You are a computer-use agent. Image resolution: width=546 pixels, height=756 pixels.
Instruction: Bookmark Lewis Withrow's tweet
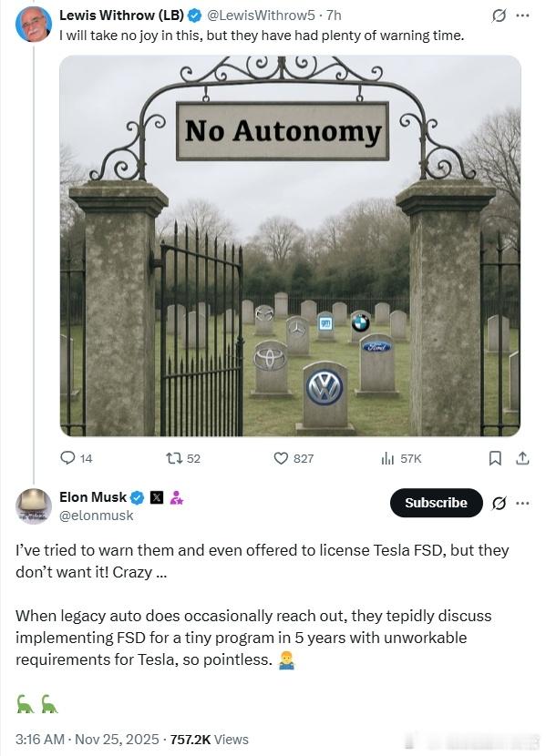coord(494,458)
